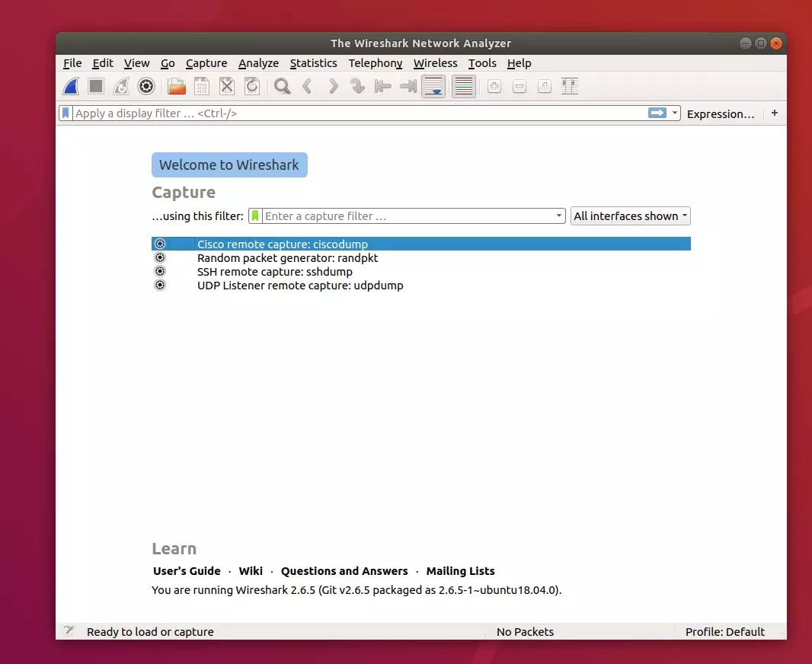Reset text to normal size icon

pos(545,87)
